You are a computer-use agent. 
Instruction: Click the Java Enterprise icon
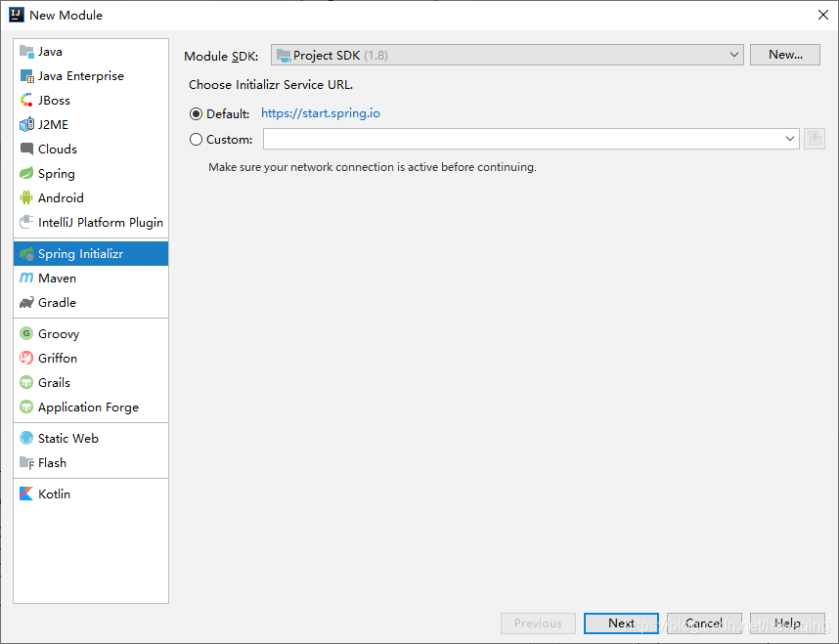(x=26, y=76)
